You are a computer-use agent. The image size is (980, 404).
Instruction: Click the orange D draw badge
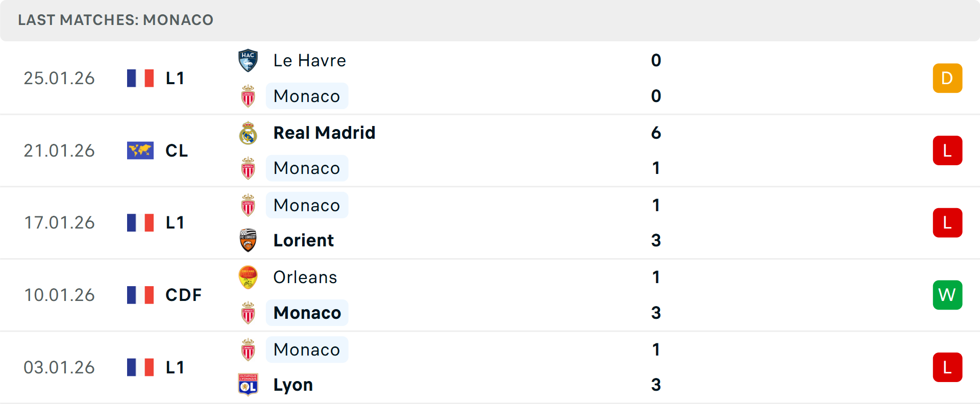[947, 78]
